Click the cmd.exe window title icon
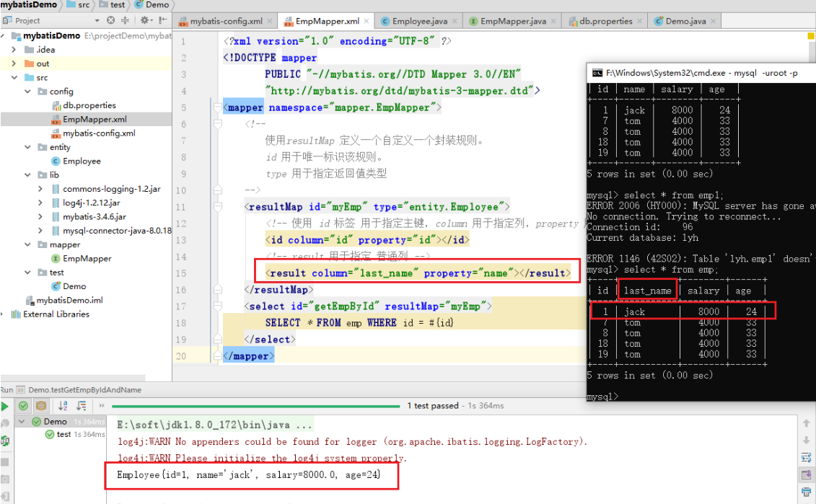Image resolution: width=816 pixels, height=504 pixels. click(597, 73)
